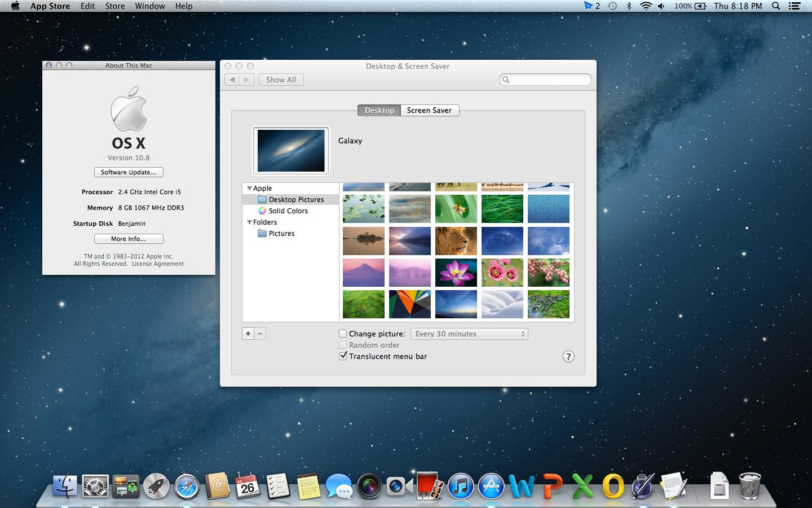This screenshot has height=508, width=812.
Task: Uncheck Translucent menu bar
Action: (343, 356)
